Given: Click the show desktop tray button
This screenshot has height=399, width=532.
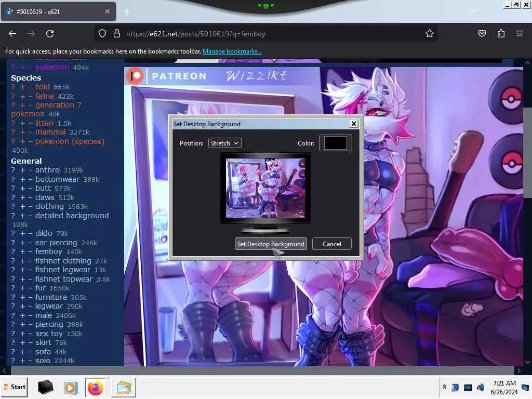Looking at the screenshot, I should [525, 387].
